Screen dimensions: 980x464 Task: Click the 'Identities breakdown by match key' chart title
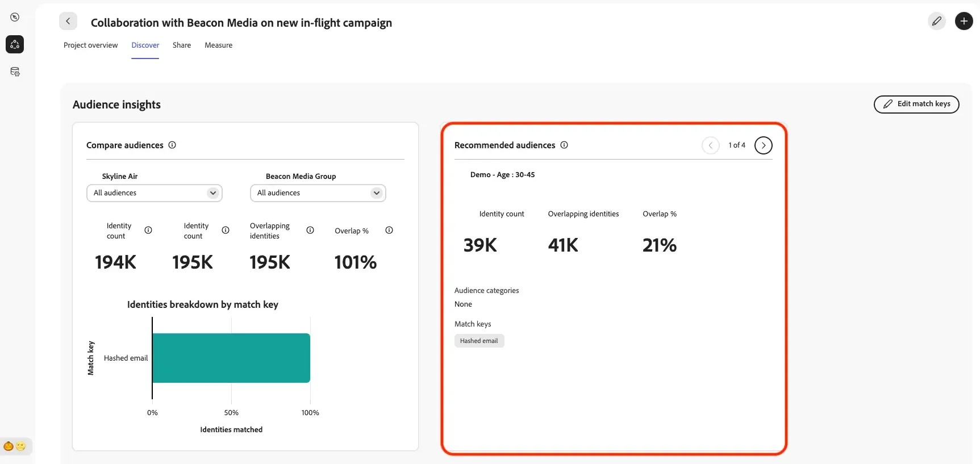click(x=203, y=304)
